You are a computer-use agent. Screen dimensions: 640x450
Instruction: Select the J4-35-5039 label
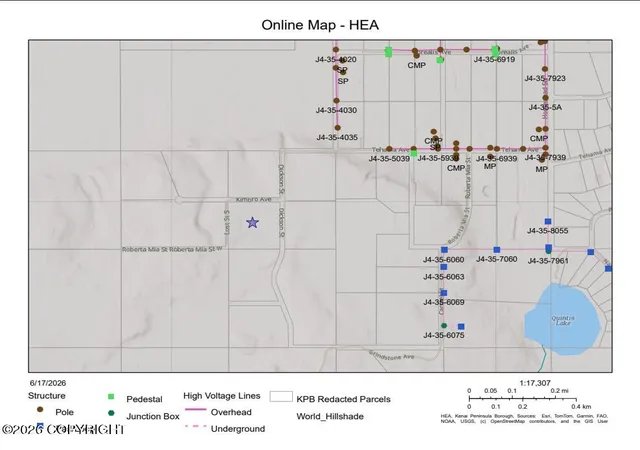389,159
